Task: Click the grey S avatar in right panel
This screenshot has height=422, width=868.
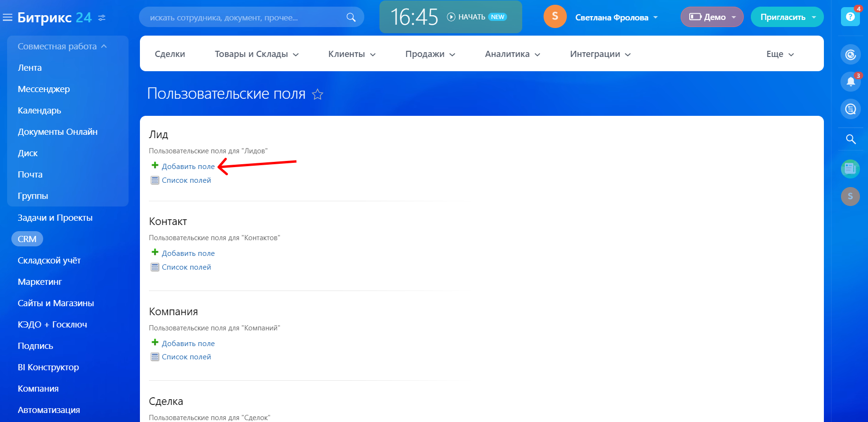Action: point(850,196)
